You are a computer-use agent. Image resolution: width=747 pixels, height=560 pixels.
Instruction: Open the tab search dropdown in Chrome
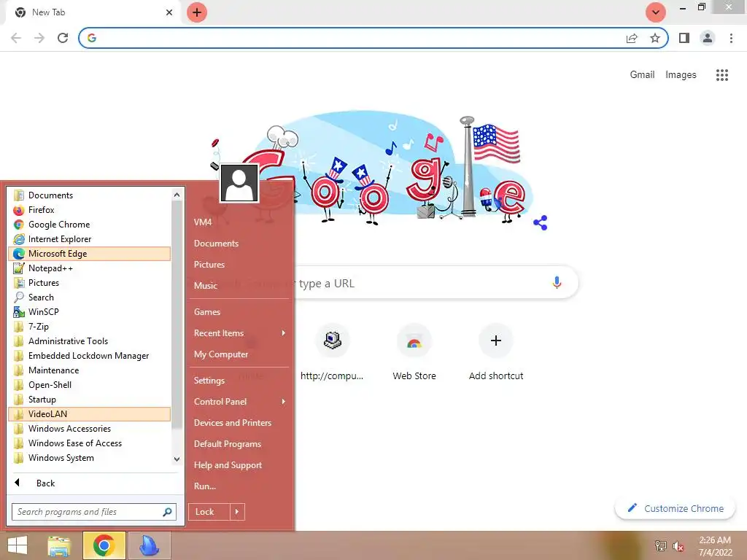click(x=656, y=12)
